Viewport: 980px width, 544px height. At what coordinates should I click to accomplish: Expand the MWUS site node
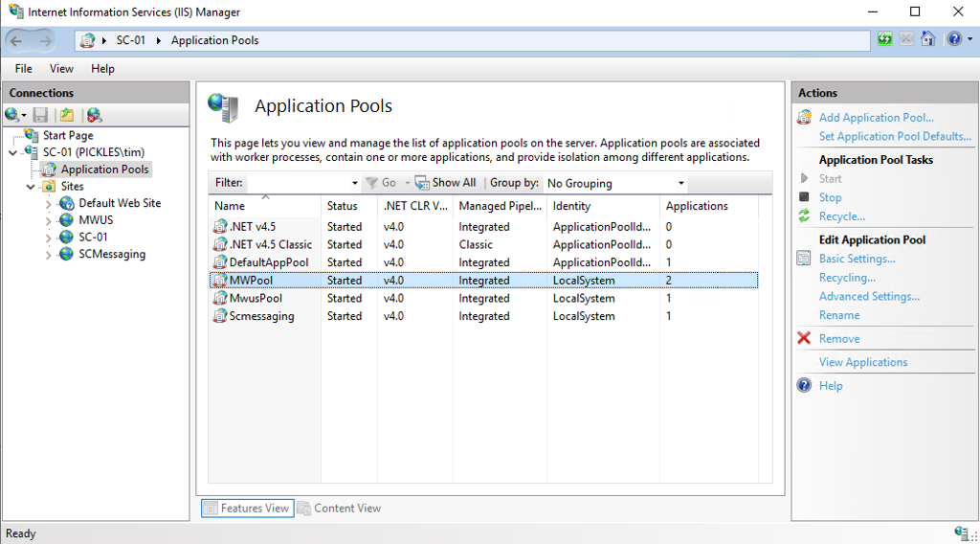click(x=48, y=220)
